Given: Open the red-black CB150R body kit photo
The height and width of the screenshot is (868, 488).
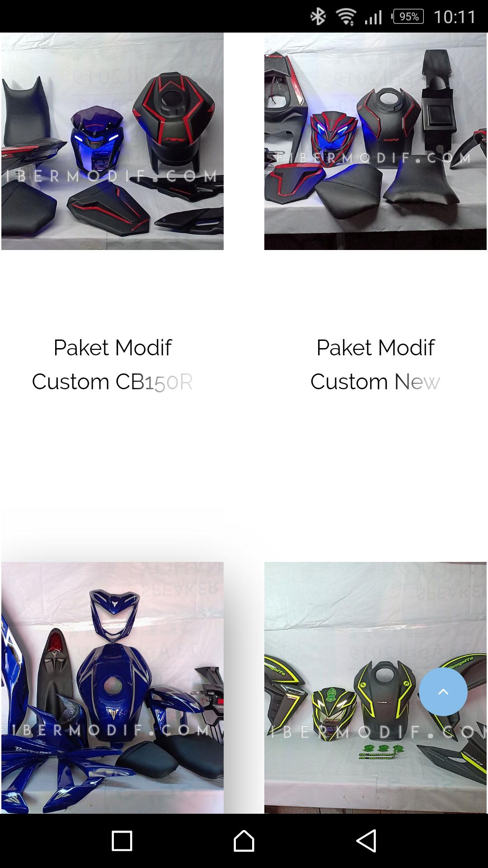Looking at the screenshot, I should [113, 141].
